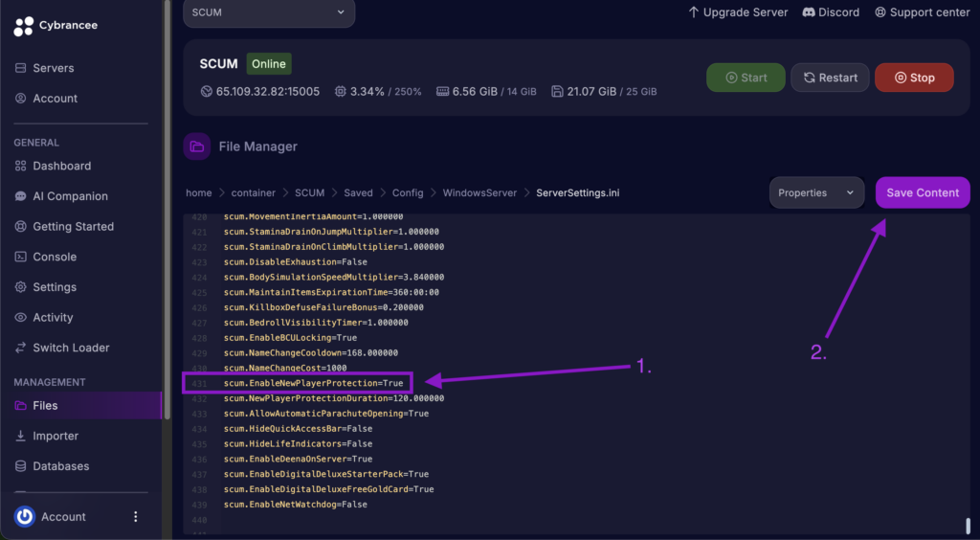Click the line scum.NewPlayerProtectionDuration=120.000000
The width and height of the screenshot is (980, 540).
click(x=334, y=398)
